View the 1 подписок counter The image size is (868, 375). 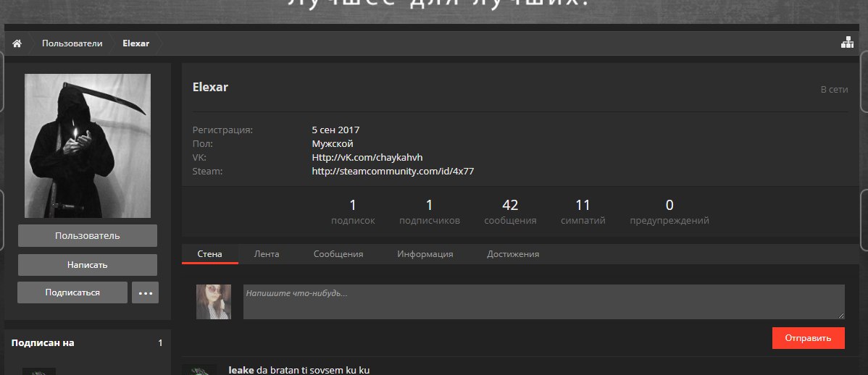click(x=353, y=212)
